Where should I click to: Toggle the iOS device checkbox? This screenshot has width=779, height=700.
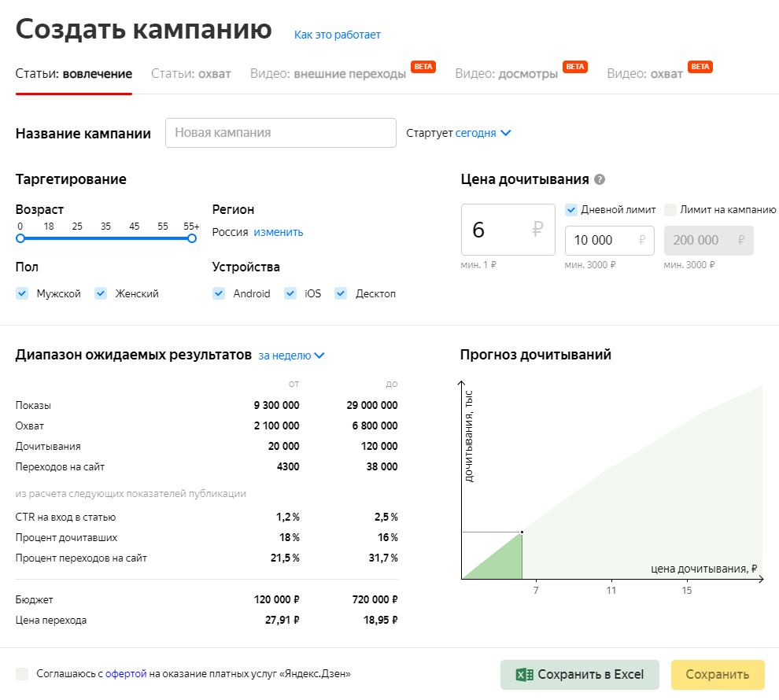click(290, 293)
